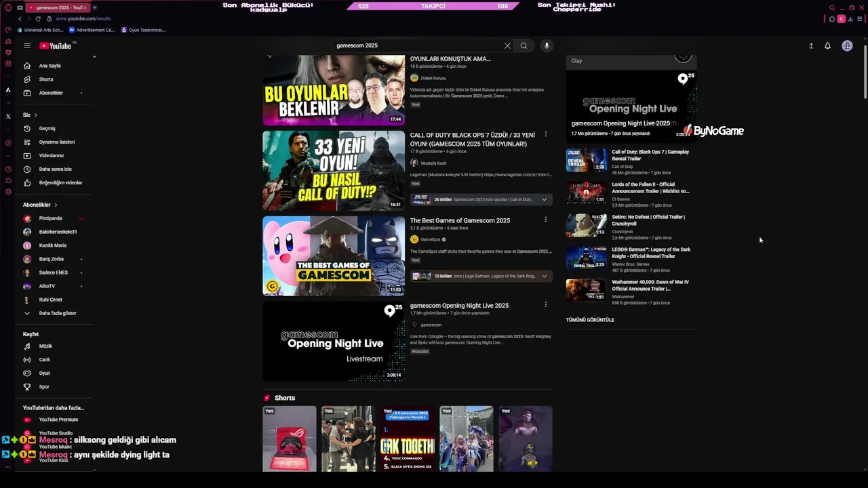Clear the search box with X
Screen dimensions: 868x488
tap(507, 45)
